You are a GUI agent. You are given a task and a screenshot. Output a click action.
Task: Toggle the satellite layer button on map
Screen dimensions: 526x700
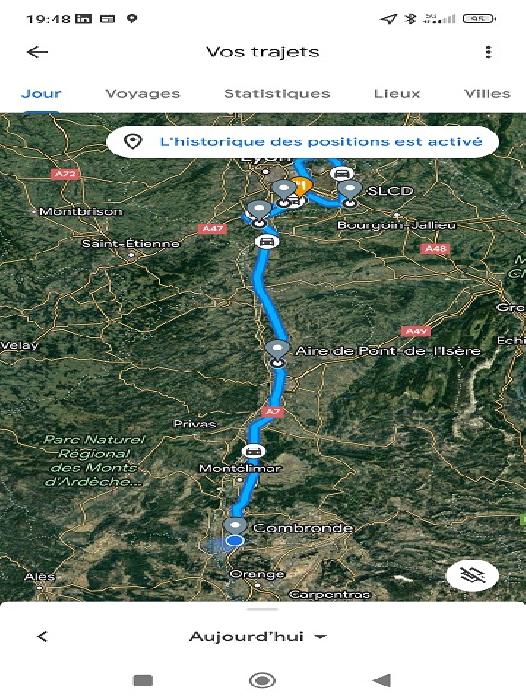click(472, 575)
